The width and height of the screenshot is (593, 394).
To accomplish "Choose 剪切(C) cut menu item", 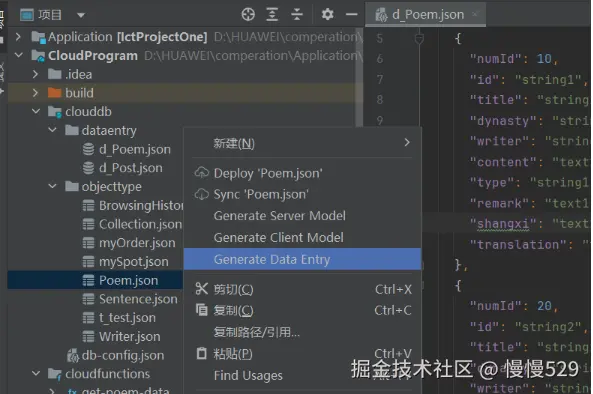I will coord(303,289).
